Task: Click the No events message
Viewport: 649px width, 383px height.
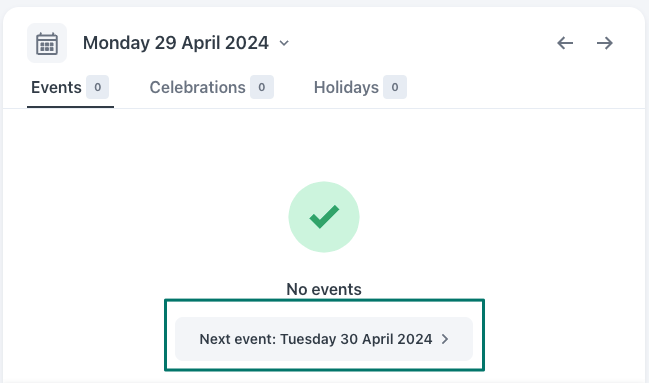Action: [324, 289]
